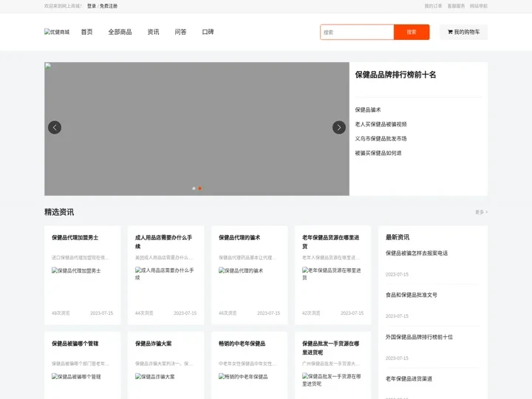
Task: Open article 保健品代理加盟男士 title
Action: [x=75, y=237]
